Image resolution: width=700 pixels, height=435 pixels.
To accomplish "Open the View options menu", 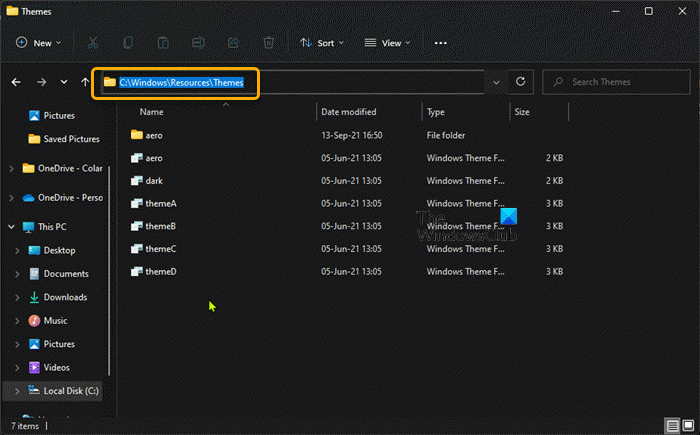I will [389, 43].
